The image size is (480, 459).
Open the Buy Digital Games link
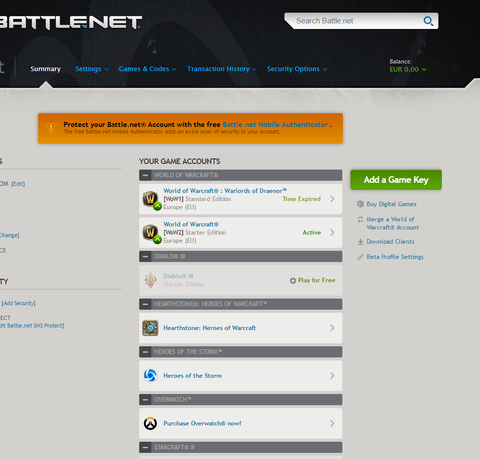coord(391,204)
